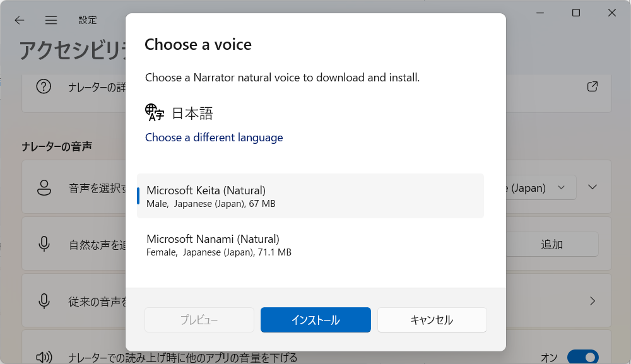Click the language globe icon next to 日本語
This screenshot has width=631, height=364.
pyautogui.click(x=155, y=113)
